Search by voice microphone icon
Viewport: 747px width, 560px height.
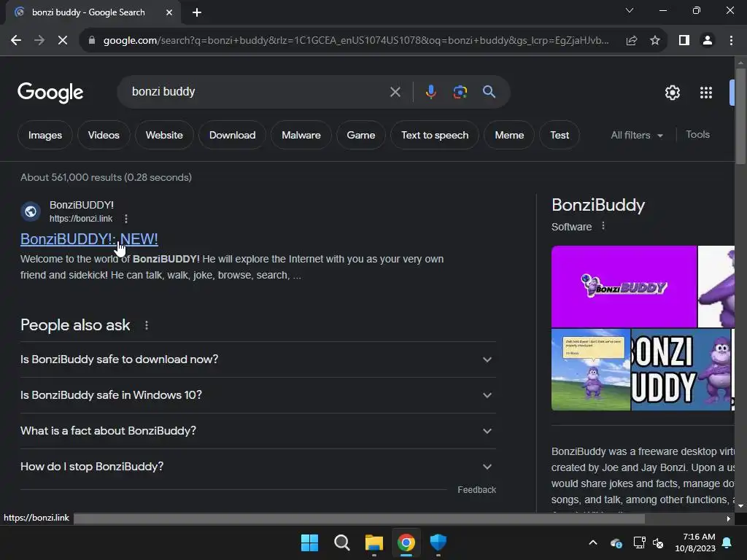pos(430,91)
